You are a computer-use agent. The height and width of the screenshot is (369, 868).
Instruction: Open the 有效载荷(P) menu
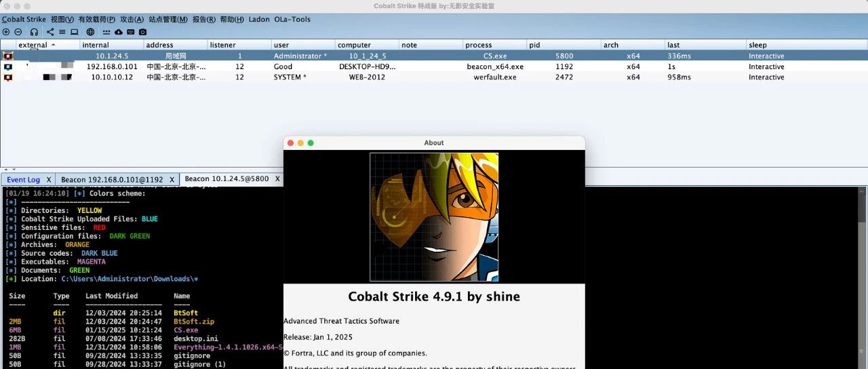click(x=96, y=19)
